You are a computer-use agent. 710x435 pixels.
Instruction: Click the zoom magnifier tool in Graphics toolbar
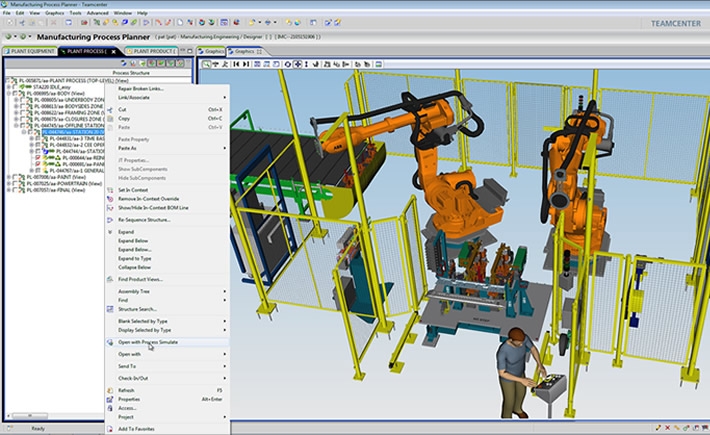[206, 64]
